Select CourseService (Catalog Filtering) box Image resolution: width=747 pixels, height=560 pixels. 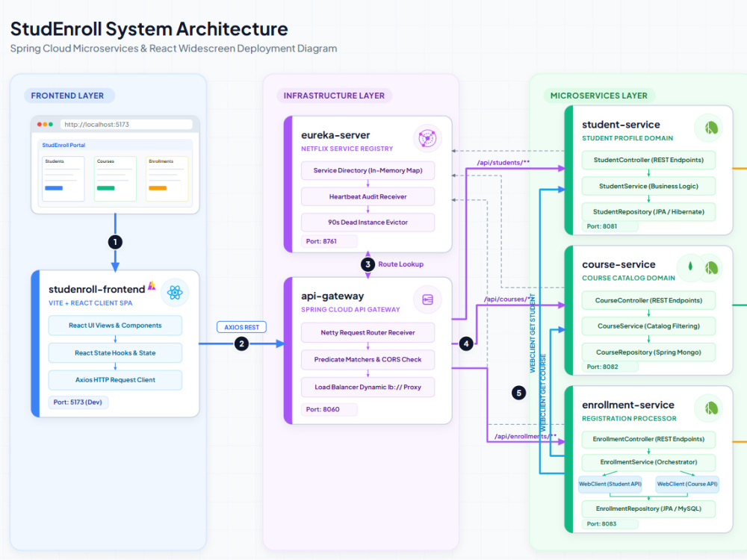[648, 326]
